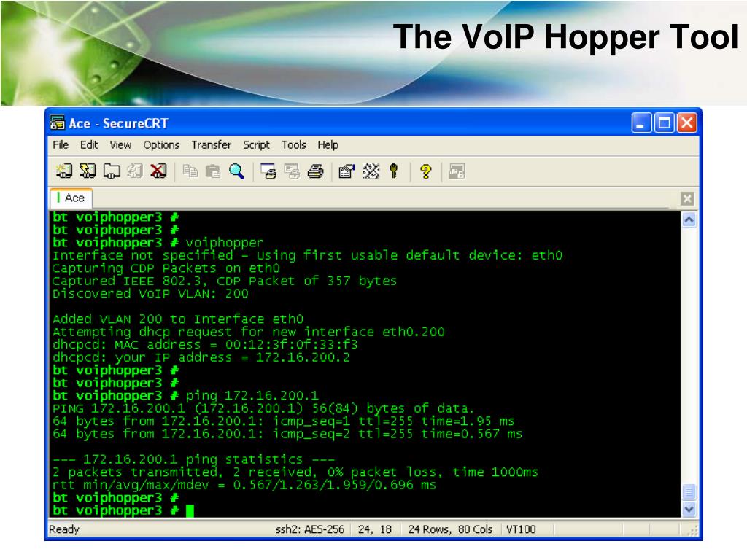747x560 pixels.
Task: Click the SecureCRT title bar application icon
Action: point(57,122)
